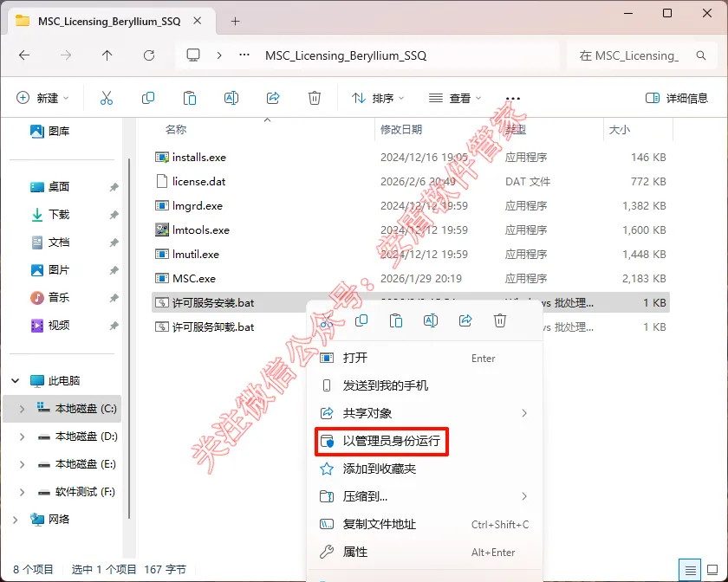
Task: Select the lmutil.exe file
Action: pos(411,255)
